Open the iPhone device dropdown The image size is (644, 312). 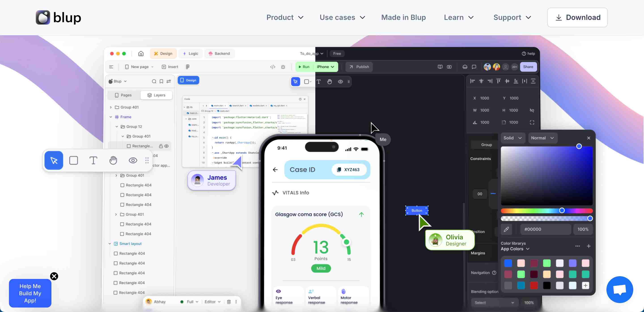click(x=325, y=67)
